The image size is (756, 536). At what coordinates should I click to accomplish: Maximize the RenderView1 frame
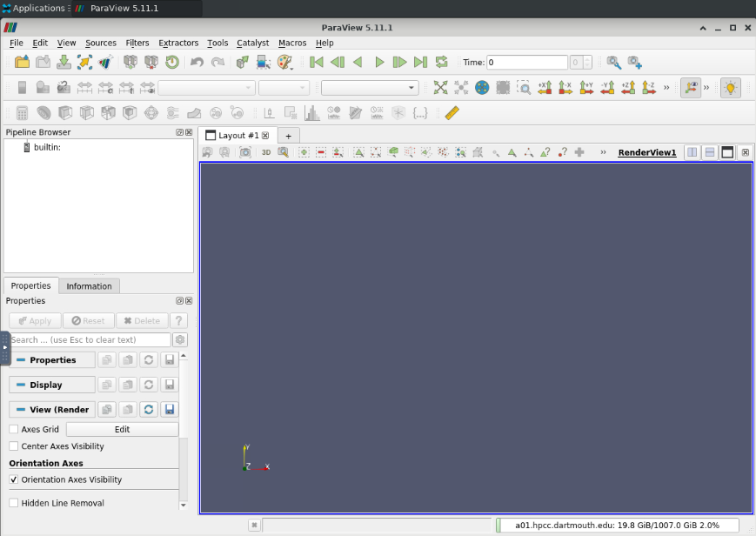pos(727,152)
